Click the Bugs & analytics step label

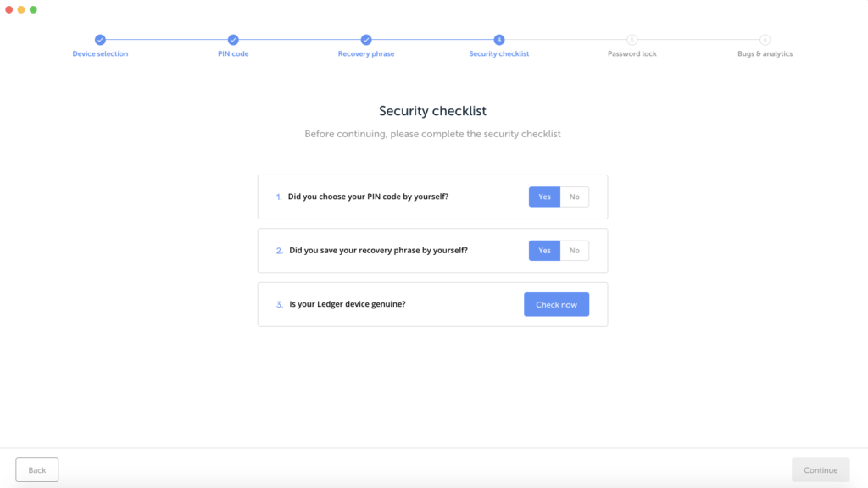[x=765, y=53]
